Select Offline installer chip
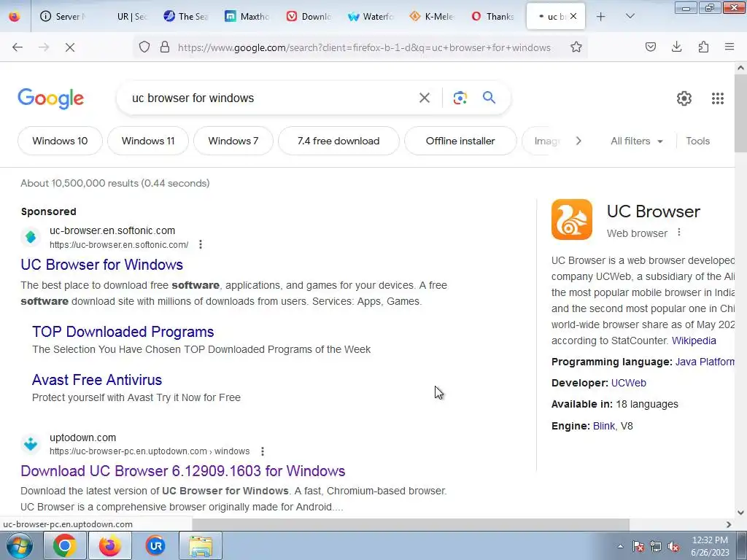 tap(460, 141)
